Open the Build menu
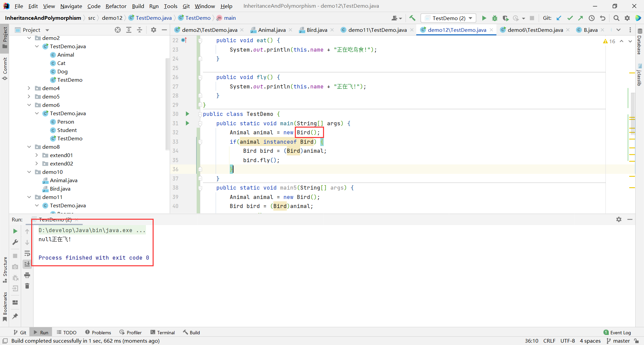Screen dimensions: 644x345 (138, 6)
